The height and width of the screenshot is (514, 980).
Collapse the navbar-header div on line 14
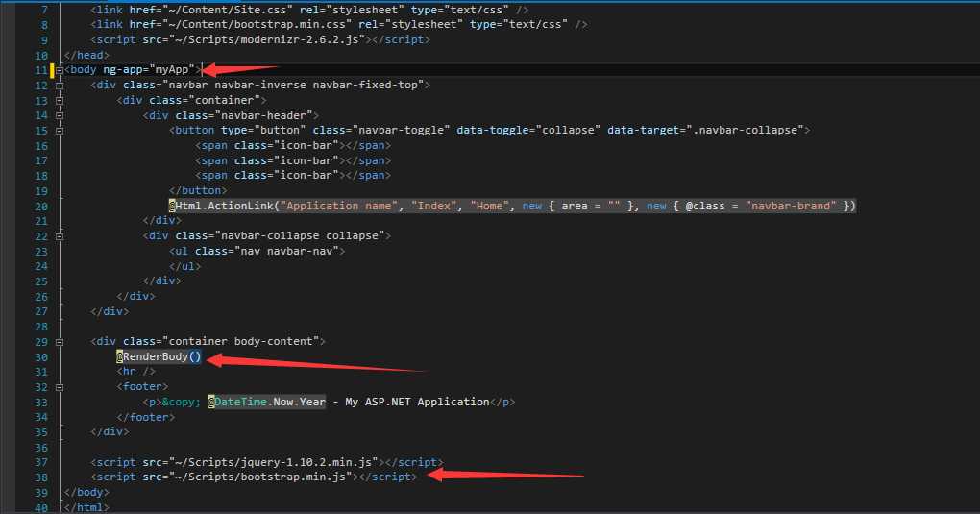pos(60,115)
